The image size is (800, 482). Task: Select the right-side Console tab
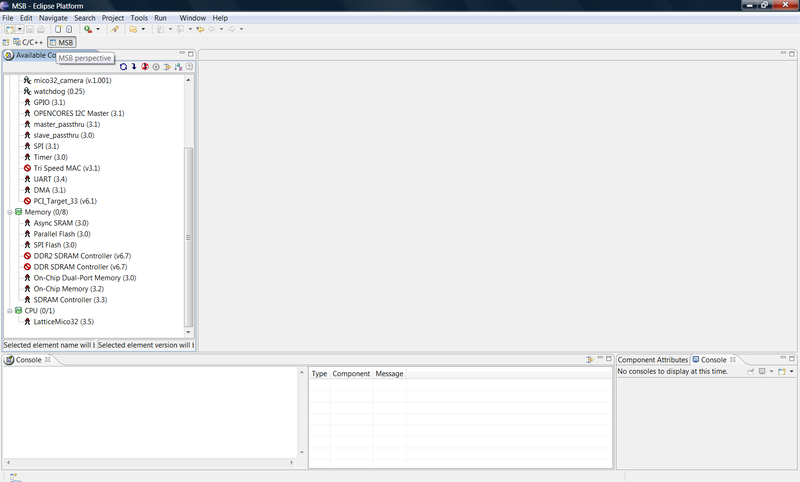(713, 360)
